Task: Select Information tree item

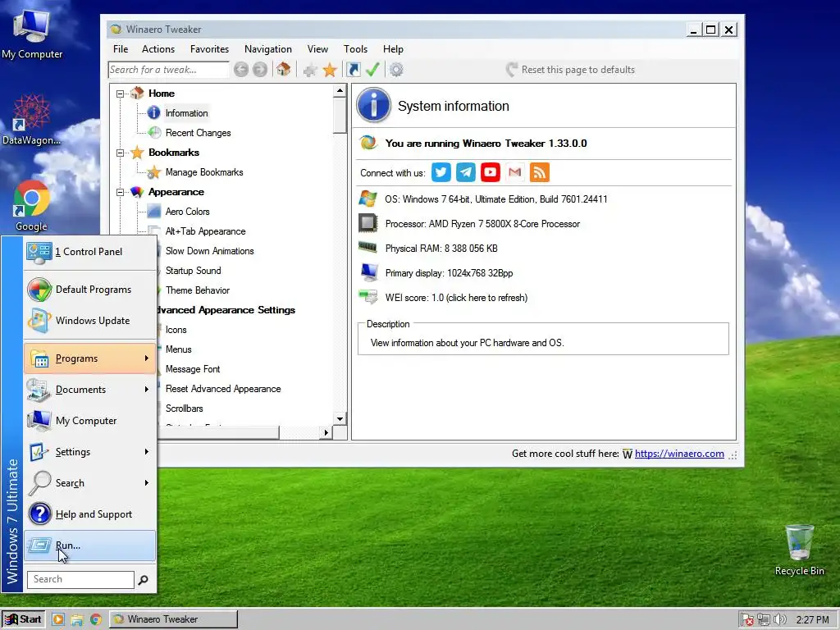Action: pos(186,113)
